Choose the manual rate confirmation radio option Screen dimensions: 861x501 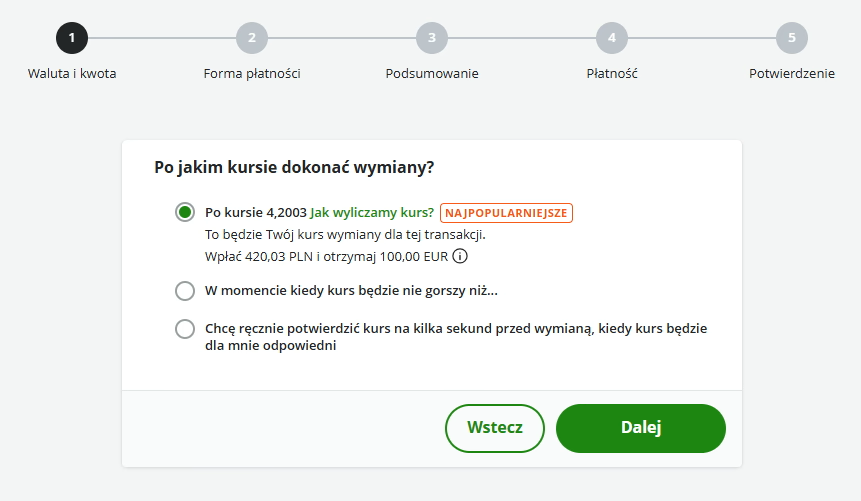185,329
